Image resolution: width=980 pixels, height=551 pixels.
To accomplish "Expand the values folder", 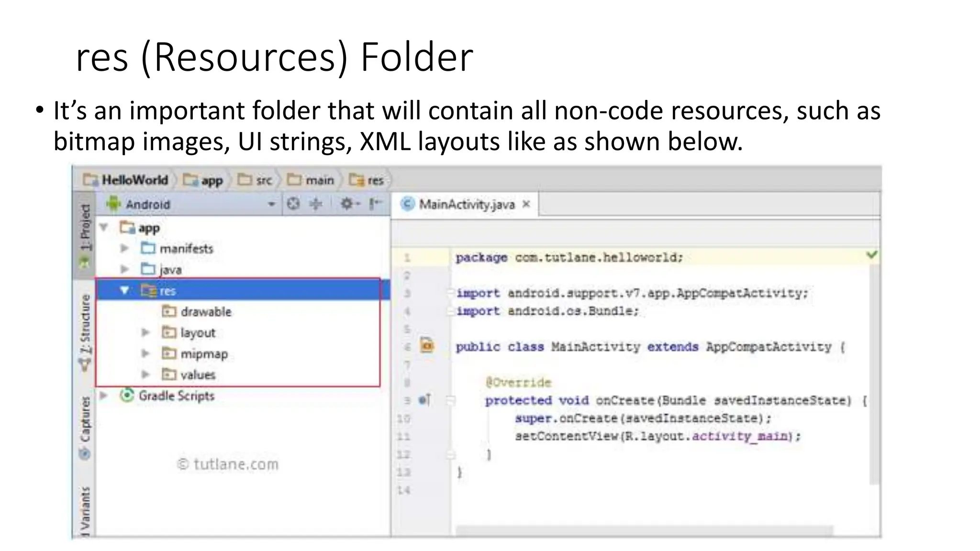I will pyautogui.click(x=145, y=374).
